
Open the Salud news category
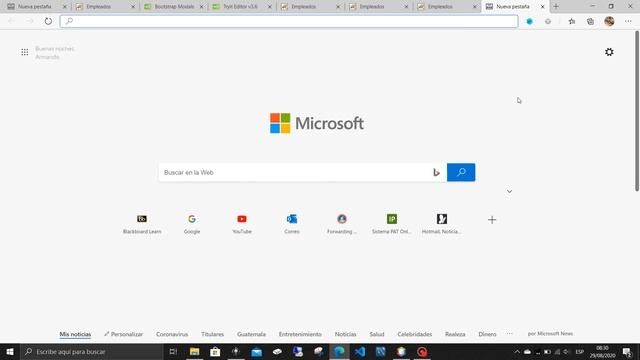[x=377, y=334]
